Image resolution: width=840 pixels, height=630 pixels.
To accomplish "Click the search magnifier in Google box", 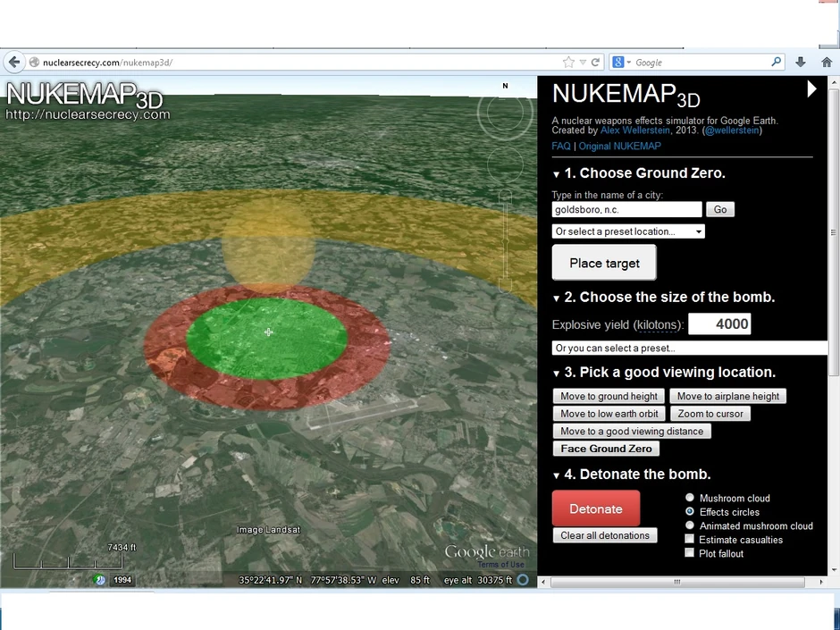I will point(776,63).
